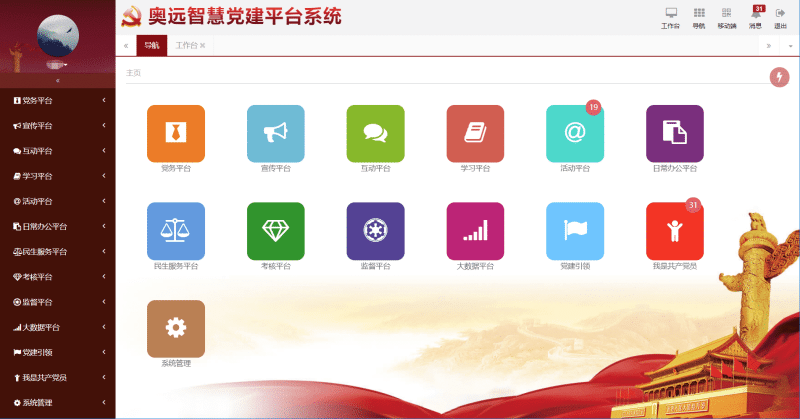Screen dimensions: 800x419
Task: Expand 学习平台 in the sidebar
Action: tap(58, 176)
